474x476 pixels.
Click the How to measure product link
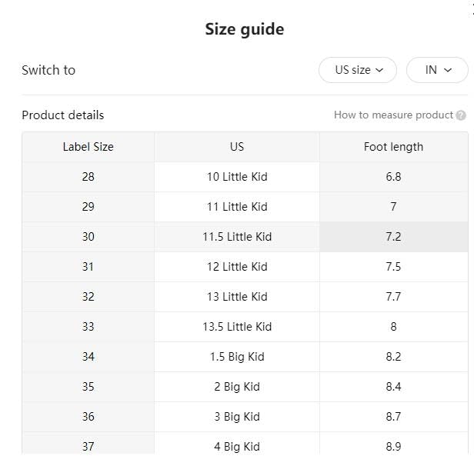coord(393,115)
